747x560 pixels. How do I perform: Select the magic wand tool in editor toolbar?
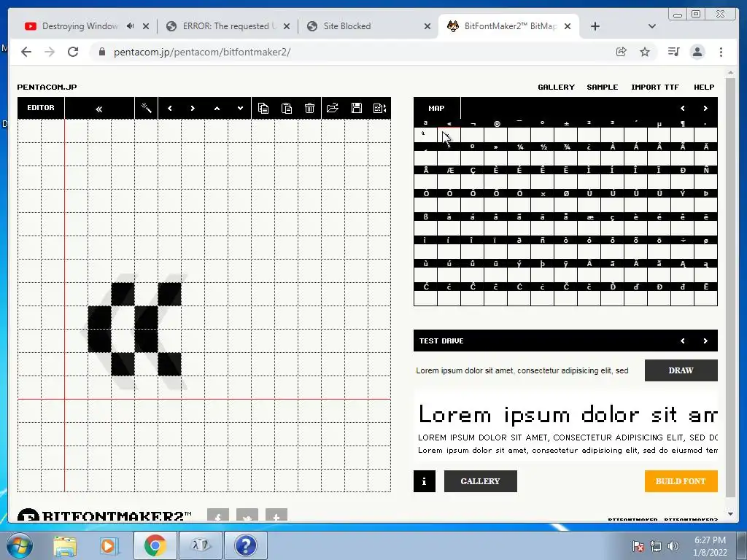coord(146,108)
